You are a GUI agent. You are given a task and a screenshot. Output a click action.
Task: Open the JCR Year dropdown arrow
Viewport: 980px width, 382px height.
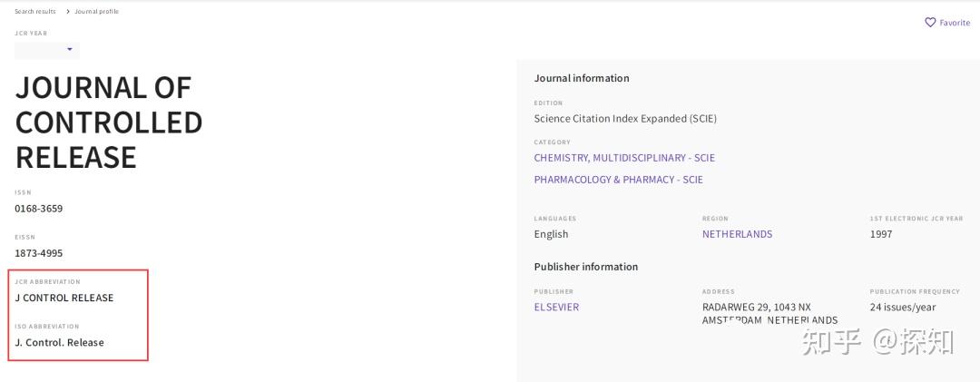pos(70,49)
